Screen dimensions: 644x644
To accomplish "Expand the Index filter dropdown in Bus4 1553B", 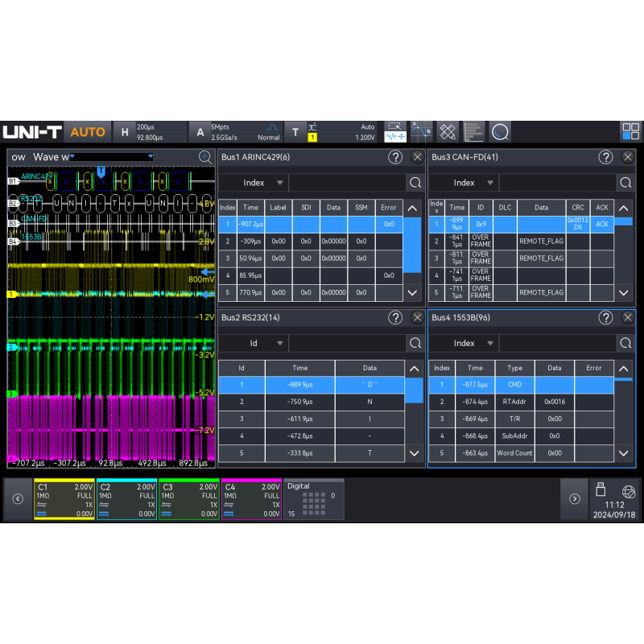I will (464, 343).
